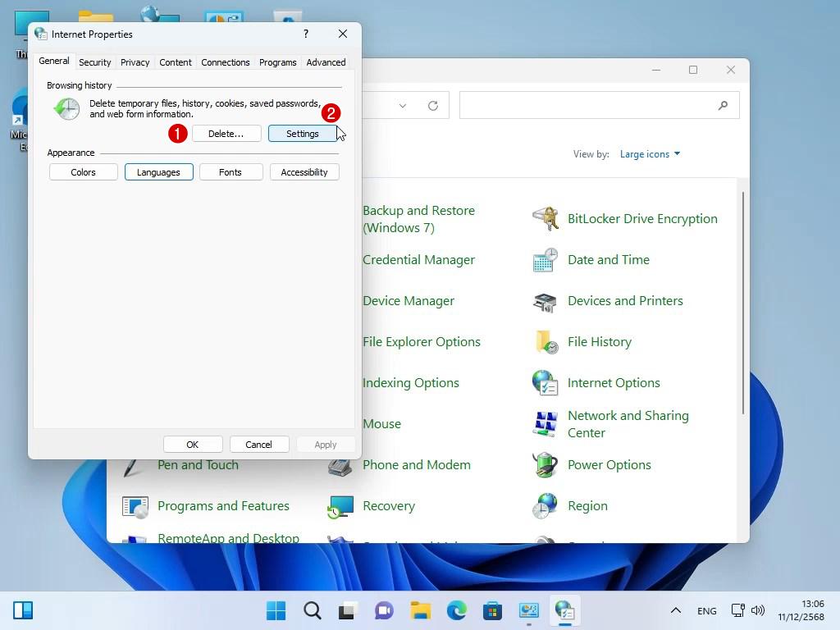This screenshot has width=840, height=630.
Task: Open BitLocker Drive Encryption icon
Action: click(x=546, y=219)
